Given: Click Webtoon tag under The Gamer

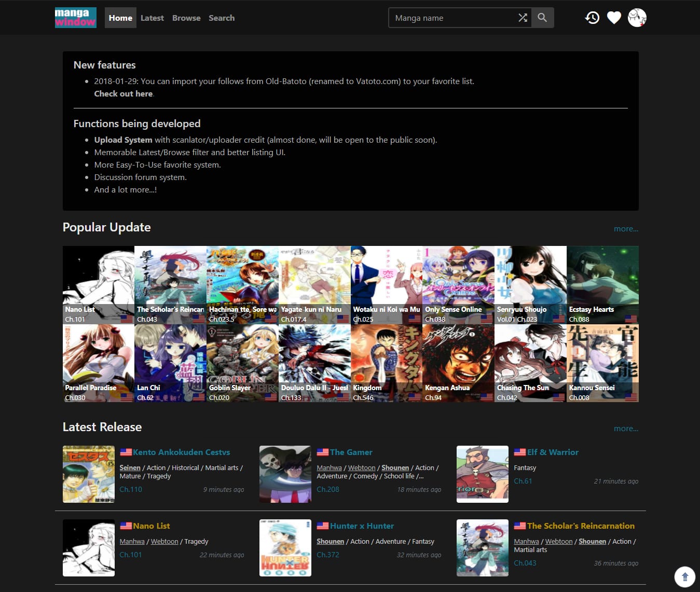Looking at the screenshot, I should tap(362, 468).
